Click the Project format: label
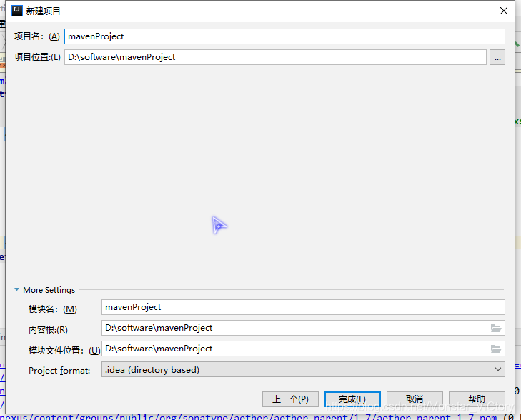This screenshot has height=420, width=521. coord(59,370)
